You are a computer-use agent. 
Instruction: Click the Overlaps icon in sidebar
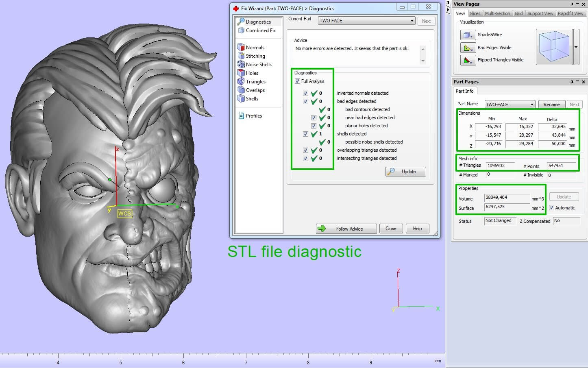tap(241, 90)
